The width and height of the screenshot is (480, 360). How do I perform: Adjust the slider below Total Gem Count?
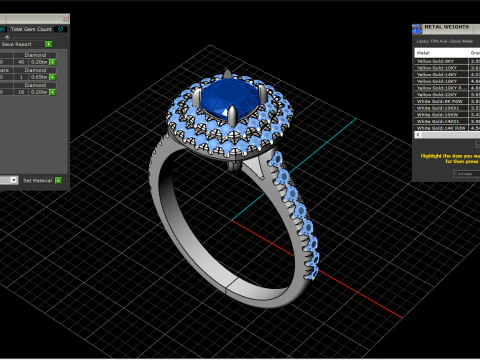[7, 37]
